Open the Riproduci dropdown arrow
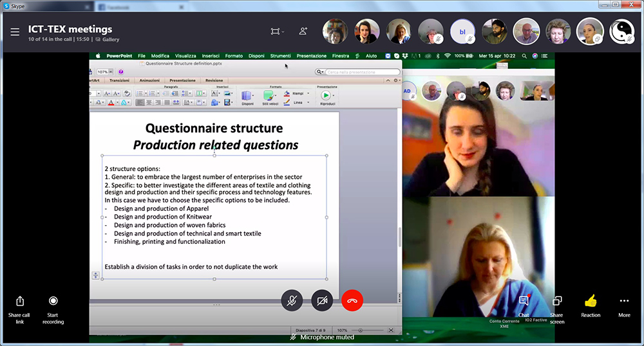This screenshot has width=644, height=346. coord(334,96)
